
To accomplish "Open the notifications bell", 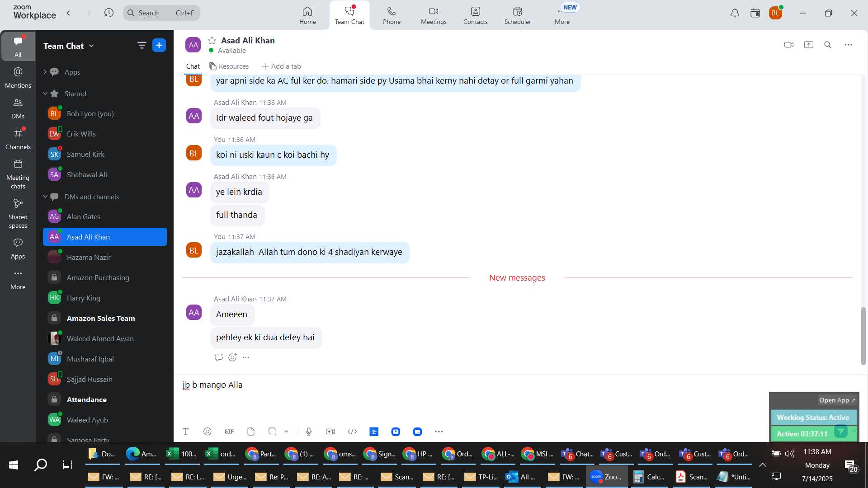I will coord(735,13).
